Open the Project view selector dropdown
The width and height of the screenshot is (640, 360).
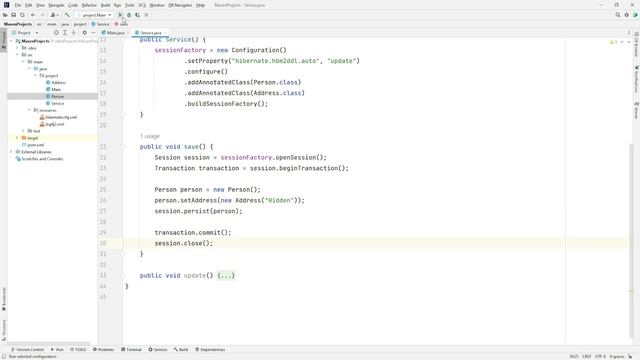[25, 33]
